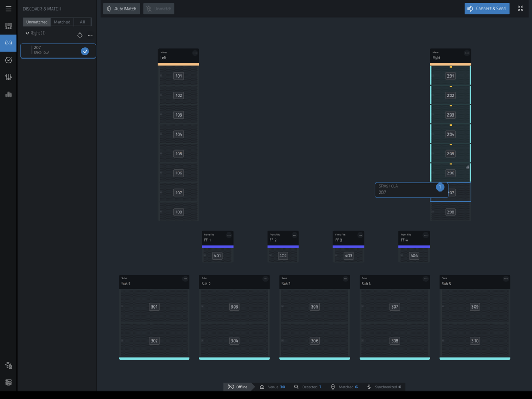The height and width of the screenshot is (399, 532).
Task: Select speaker 108 in Left array
Action: [179, 212]
